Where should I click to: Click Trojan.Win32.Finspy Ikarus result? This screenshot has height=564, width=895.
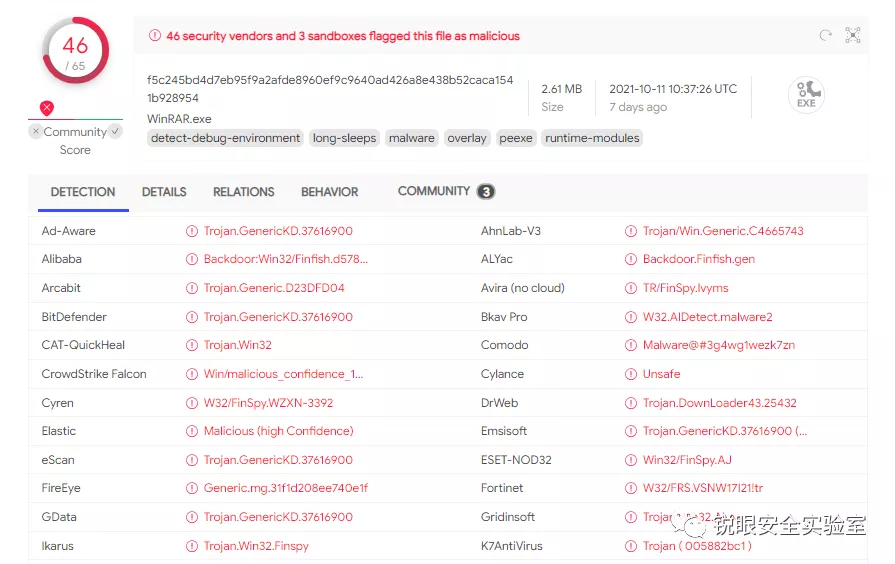(x=256, y=546)
